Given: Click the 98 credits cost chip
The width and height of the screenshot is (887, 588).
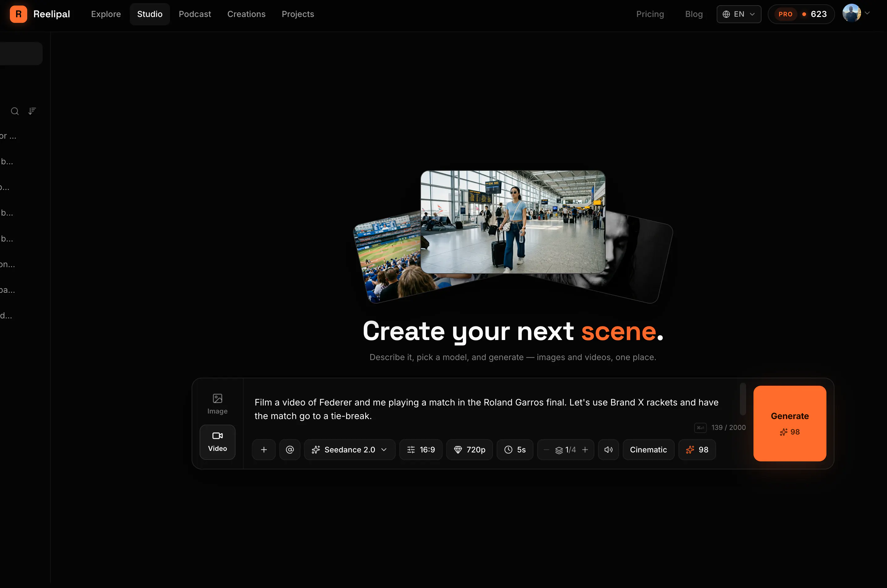Looking at the screenshot, I should 697,450.
